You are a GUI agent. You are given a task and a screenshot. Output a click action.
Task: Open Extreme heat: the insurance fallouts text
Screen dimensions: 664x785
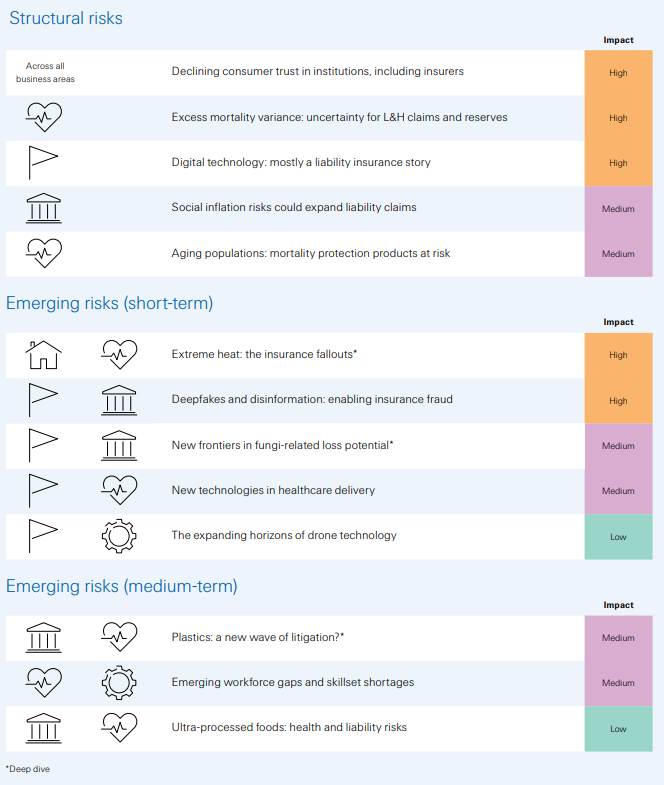pyautogui.click(x=264, y=355)
